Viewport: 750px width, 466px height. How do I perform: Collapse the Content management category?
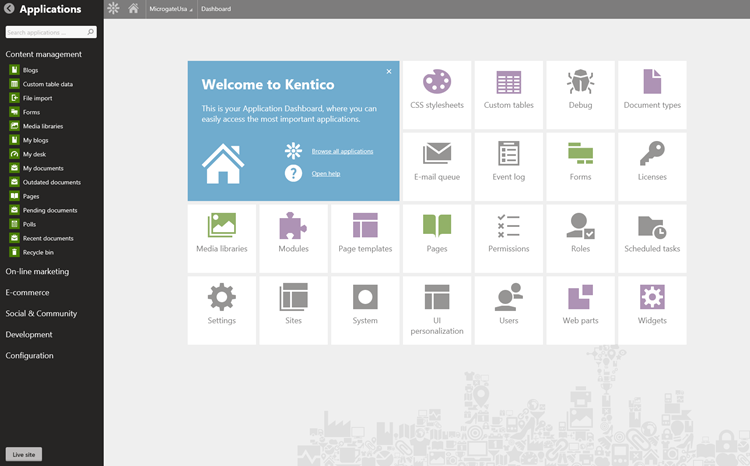coord(44,55)
